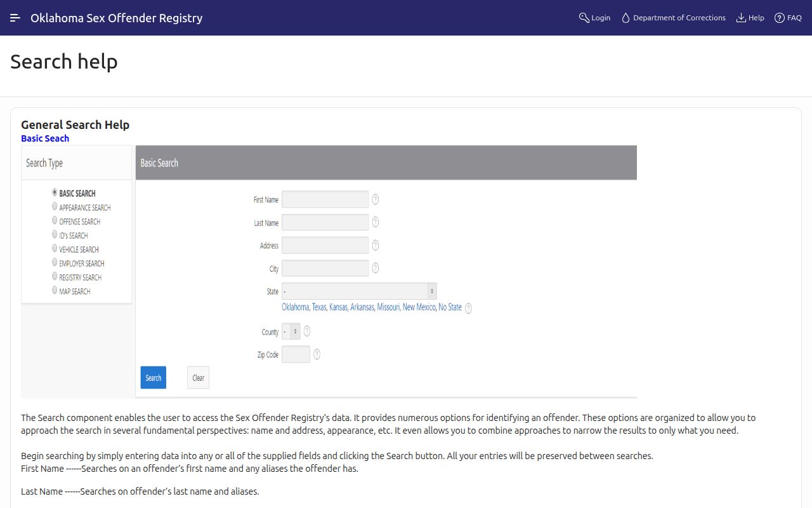This screenshot has width=812, height=508.
Task: Focus the Address input field
Action: click(x=325, y=245)
